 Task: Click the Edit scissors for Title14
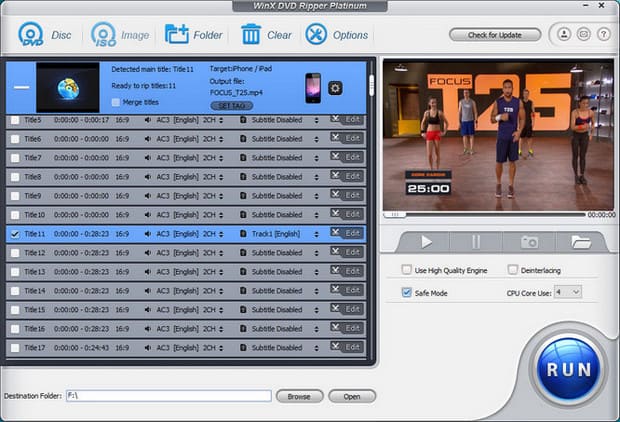click(x=347, y=290)
